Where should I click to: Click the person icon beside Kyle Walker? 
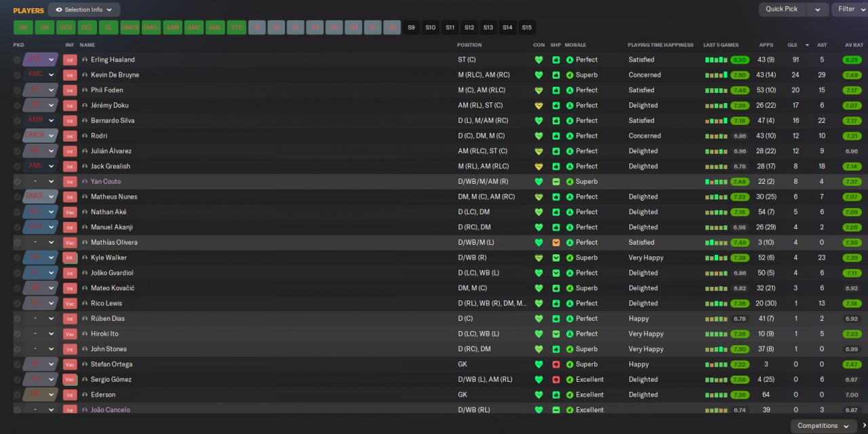click(x=85, y=258)
